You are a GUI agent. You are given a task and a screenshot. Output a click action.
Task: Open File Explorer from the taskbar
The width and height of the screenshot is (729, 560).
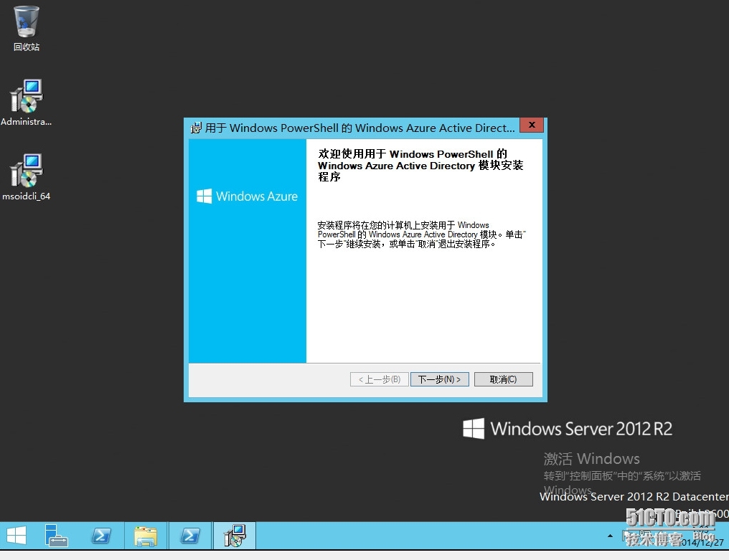pyautogui.click(x=146, y=536)
